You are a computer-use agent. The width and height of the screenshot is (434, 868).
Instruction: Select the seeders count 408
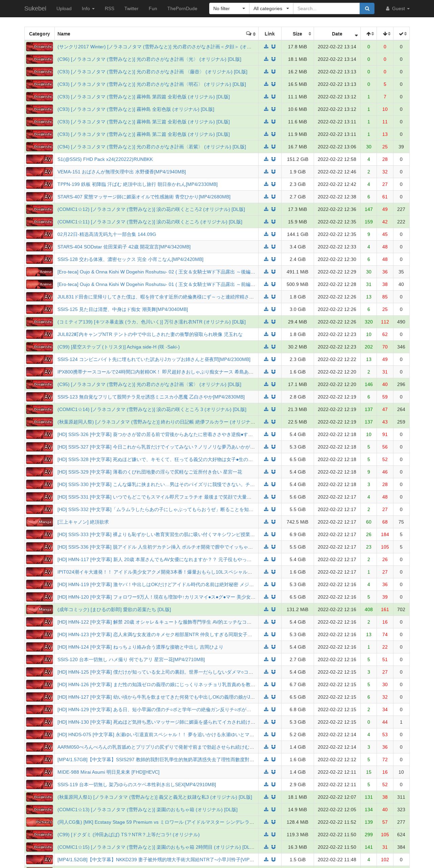pos(369,609)
